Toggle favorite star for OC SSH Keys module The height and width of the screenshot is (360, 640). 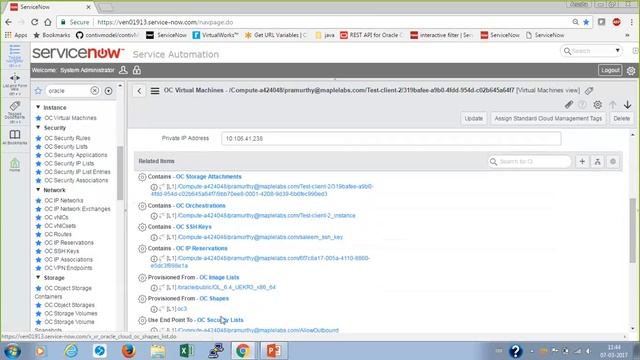(x=39, y=251)
